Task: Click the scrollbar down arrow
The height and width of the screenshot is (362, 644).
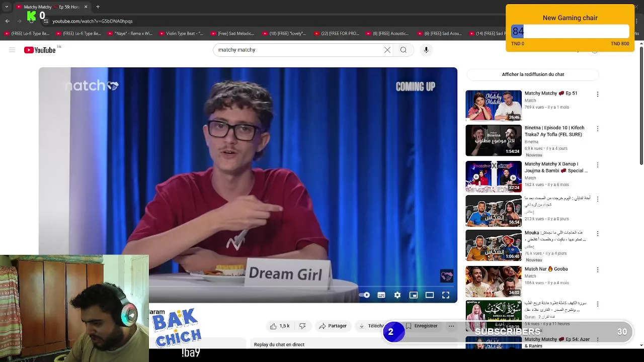Action: 641,345
